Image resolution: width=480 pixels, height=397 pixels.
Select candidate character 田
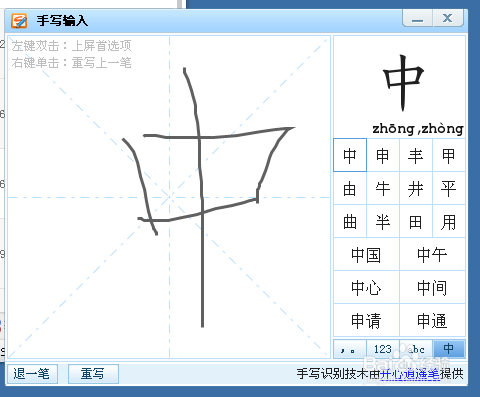click(x=416, y=221)
